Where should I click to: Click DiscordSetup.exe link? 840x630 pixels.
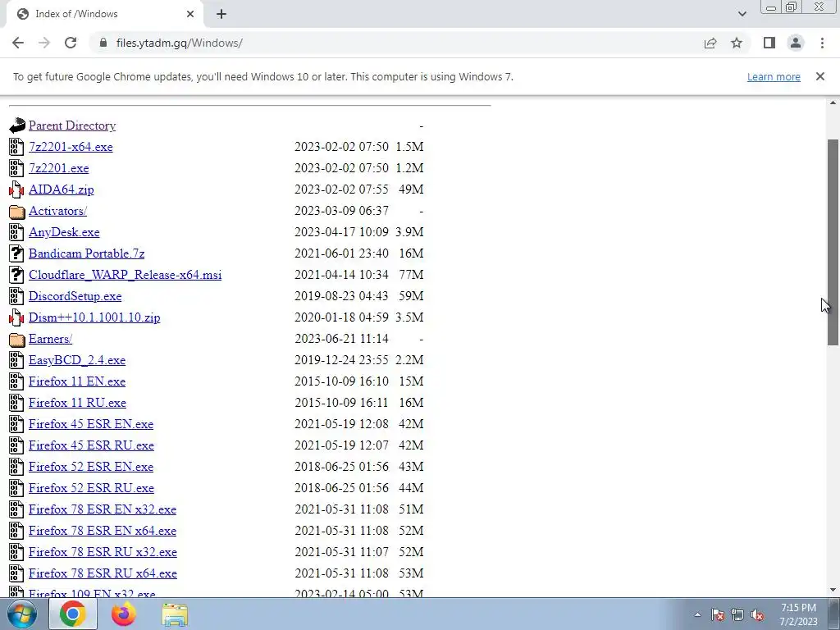coord(75,296)
